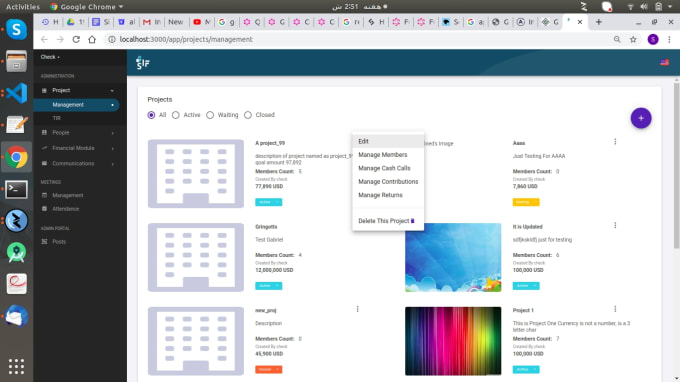Viewport: 680px width, 382px height.
Task: Click the US flag language icon
Action: coord(664,62)
